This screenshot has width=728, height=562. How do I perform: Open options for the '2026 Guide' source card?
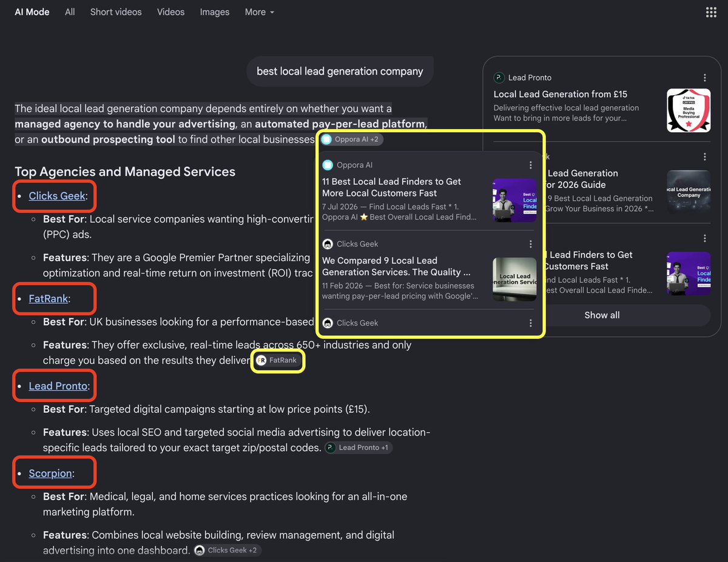pyautogui.click(x=705, y=157)
